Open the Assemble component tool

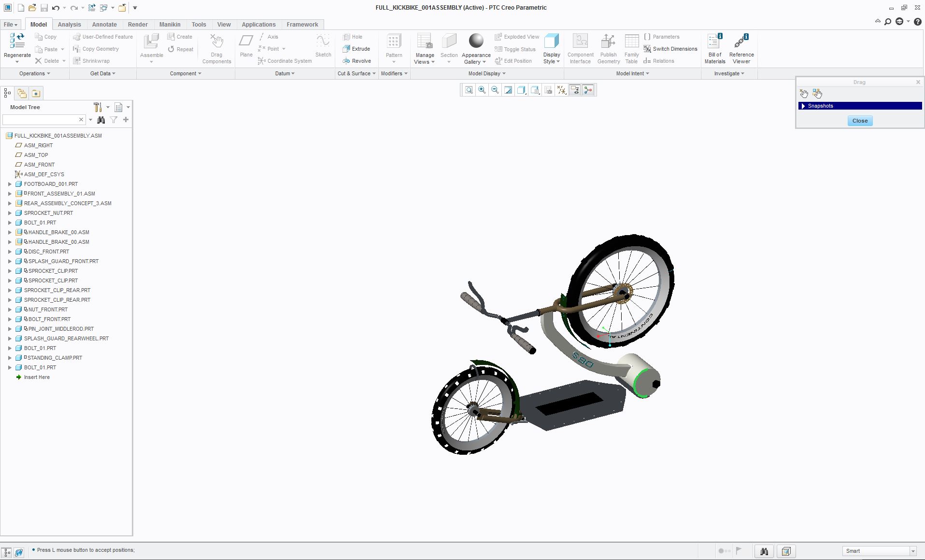click(x=151, y=42)
